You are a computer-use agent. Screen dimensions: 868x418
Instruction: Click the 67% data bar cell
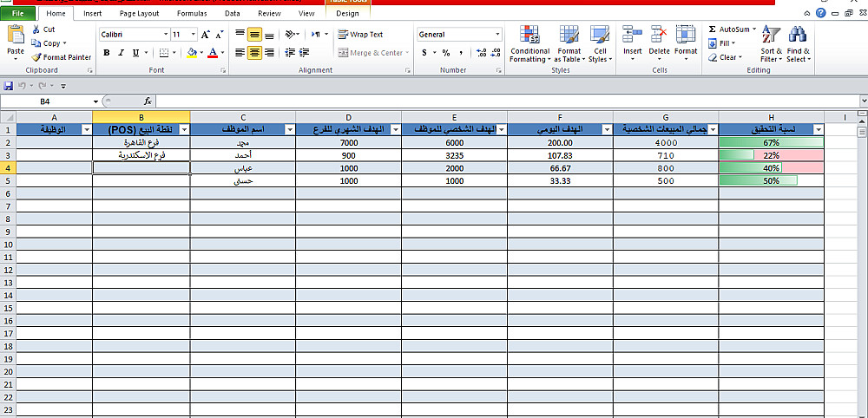pos(771,142)
